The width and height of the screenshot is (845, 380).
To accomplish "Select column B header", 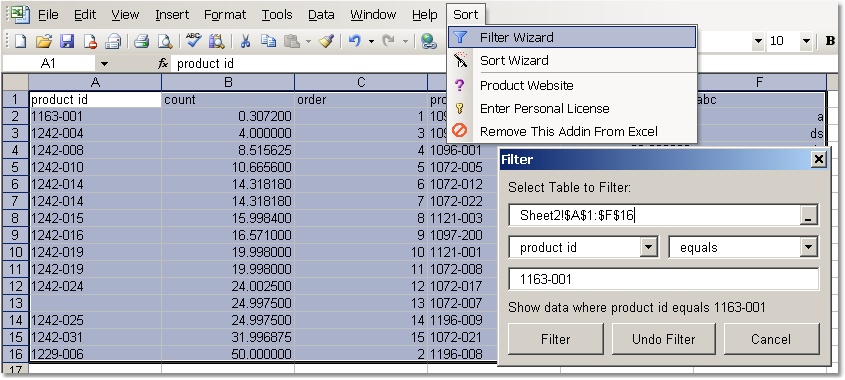I will [x=228, y=82].
